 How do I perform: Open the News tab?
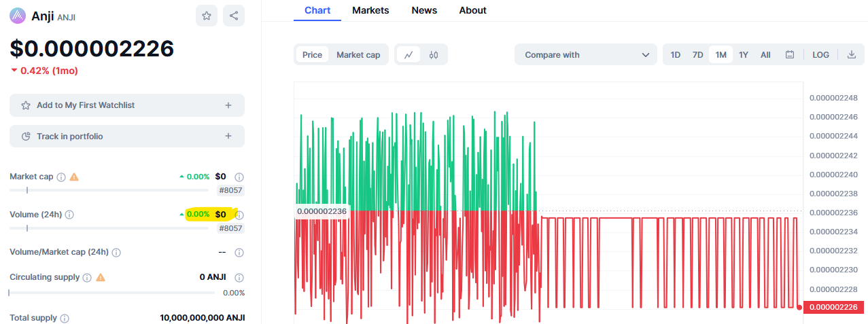click(x=424, y=10)
